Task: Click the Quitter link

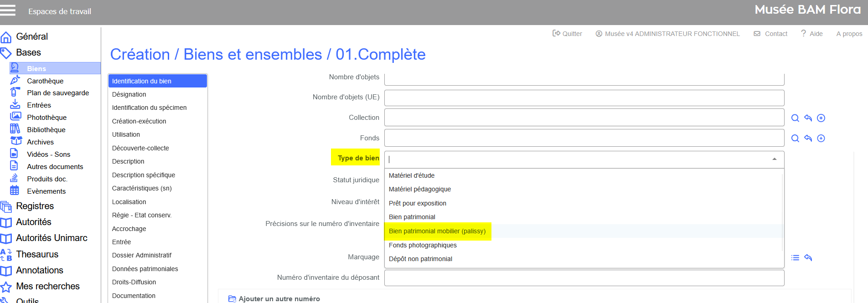Action: (567, 34)
